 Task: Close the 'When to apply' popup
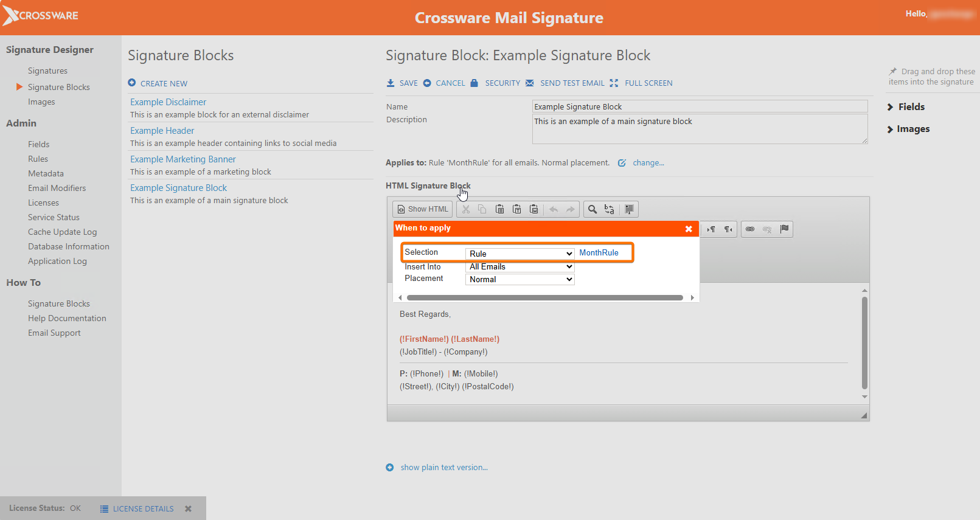tap(689, 229)
